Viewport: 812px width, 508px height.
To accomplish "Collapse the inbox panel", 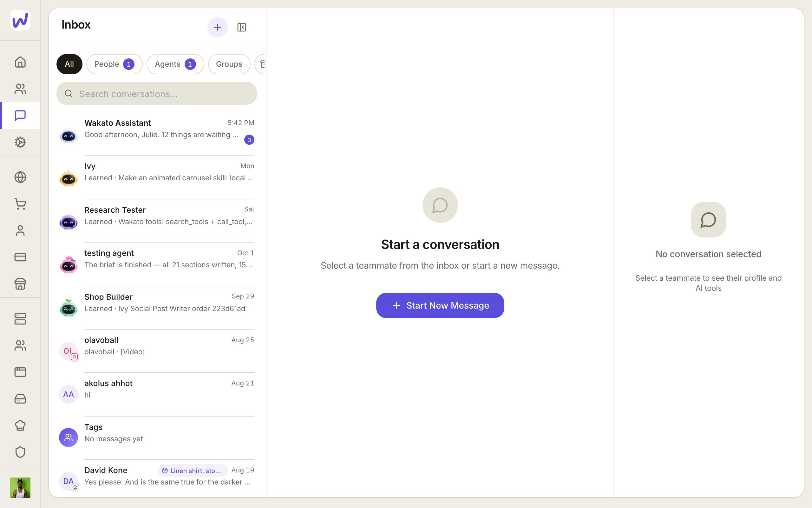I will (242, 27).
